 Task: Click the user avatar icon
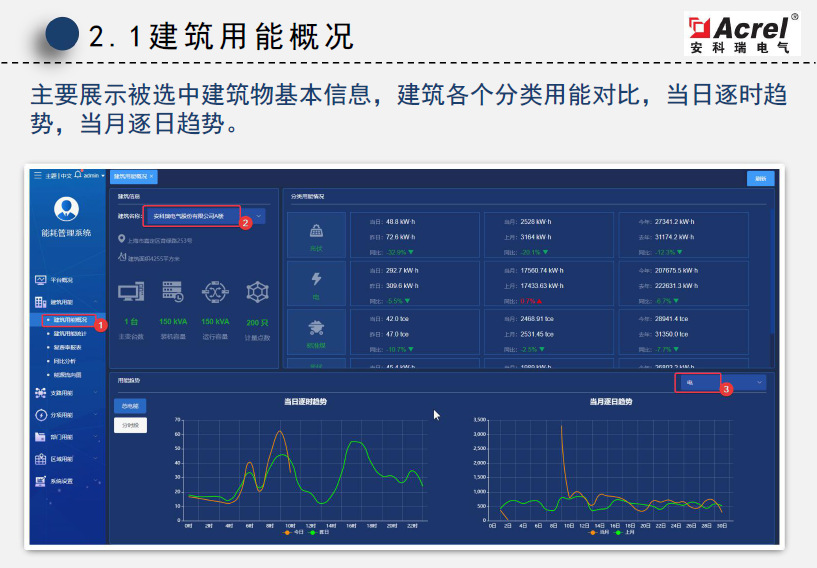(x=66, y=209)
